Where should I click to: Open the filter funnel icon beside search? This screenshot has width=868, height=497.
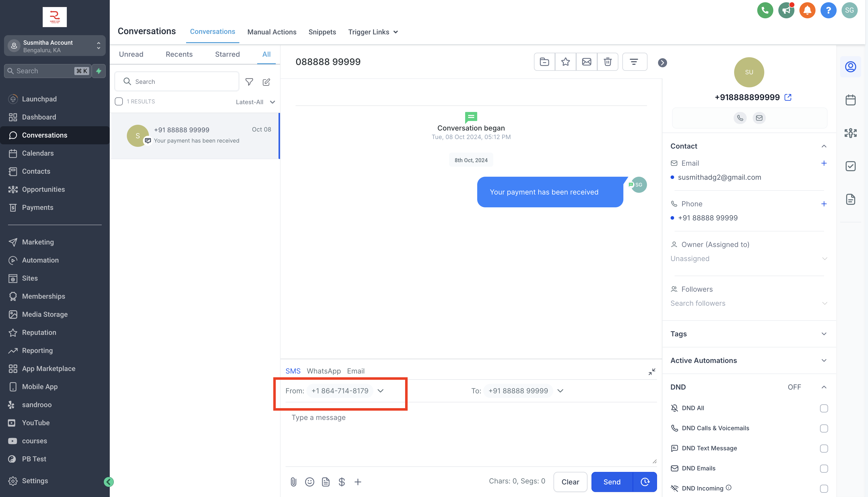tap(249, 82)
